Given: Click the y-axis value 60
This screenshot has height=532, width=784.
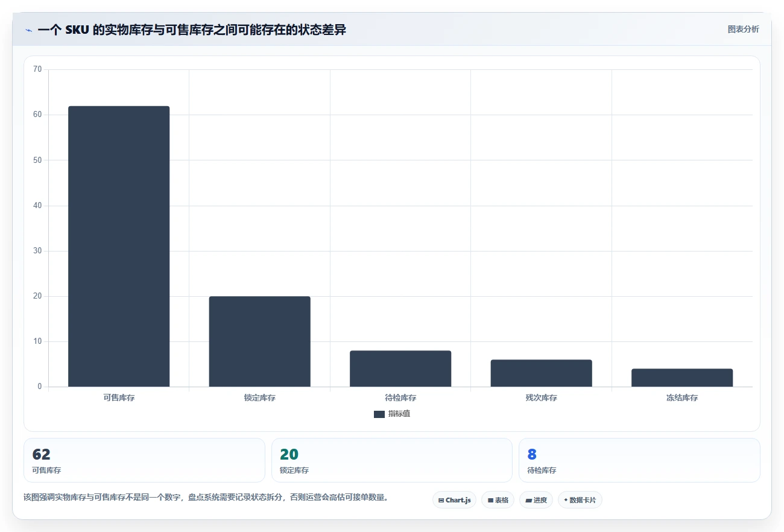Looking at the screenshot, I should point(37,115).
